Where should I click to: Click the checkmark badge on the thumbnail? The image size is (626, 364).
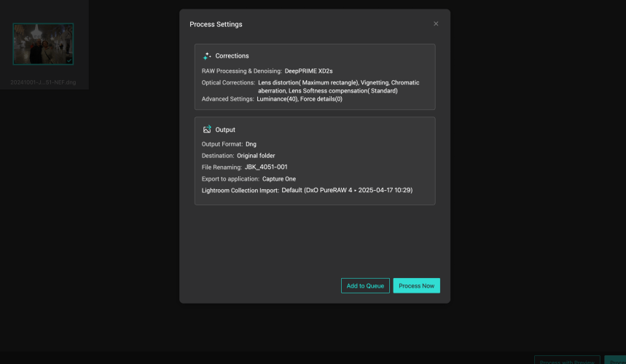(69, 60)
